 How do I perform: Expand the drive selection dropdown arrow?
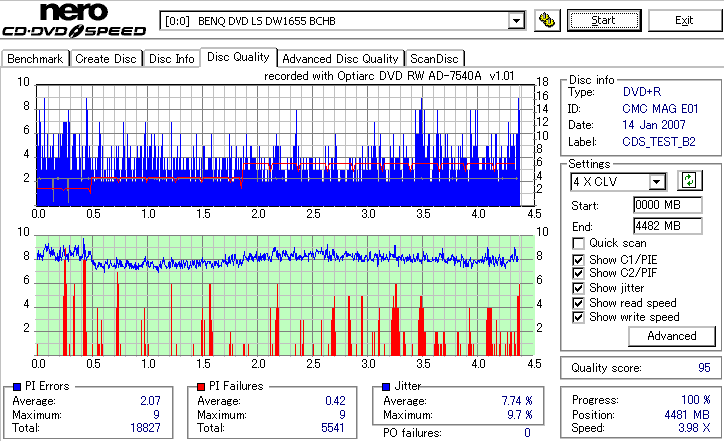[516, 21]
